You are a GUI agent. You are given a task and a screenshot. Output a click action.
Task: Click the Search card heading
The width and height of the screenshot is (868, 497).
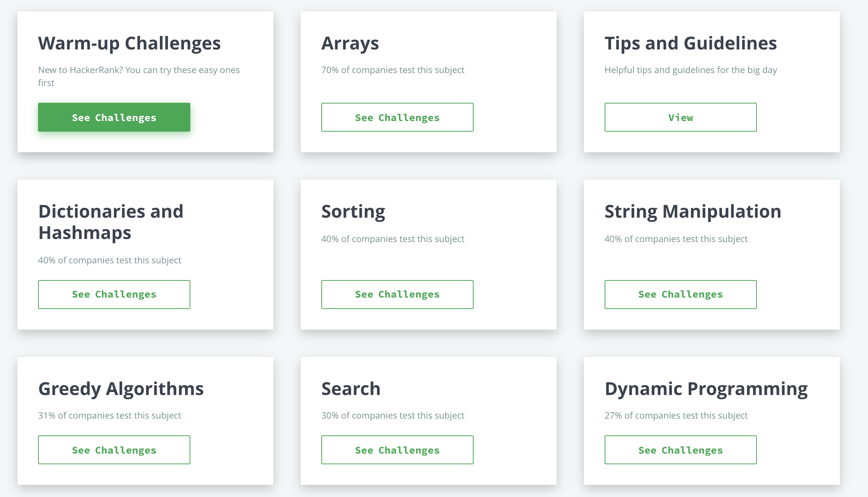351,389
